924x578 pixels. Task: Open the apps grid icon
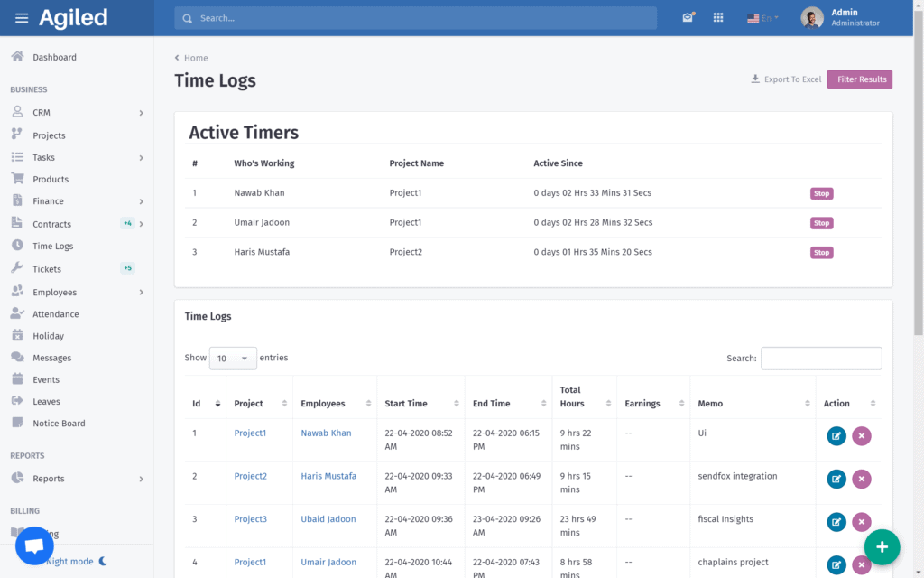(x=717, y=18)
